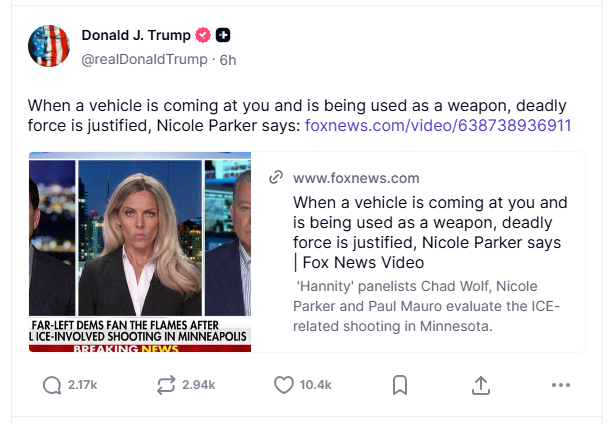Toggle the heart like icon
612x424 pixels.
(x=283, y=385)
